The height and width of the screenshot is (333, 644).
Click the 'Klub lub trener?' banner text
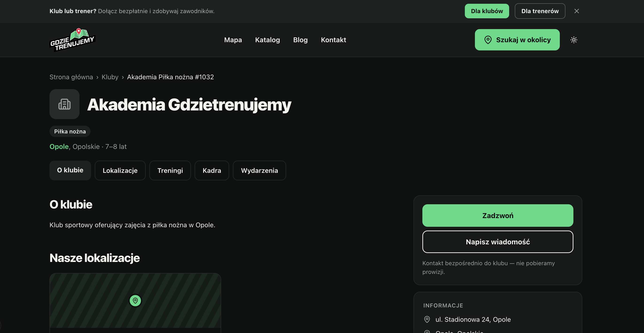tap(73, 11)
